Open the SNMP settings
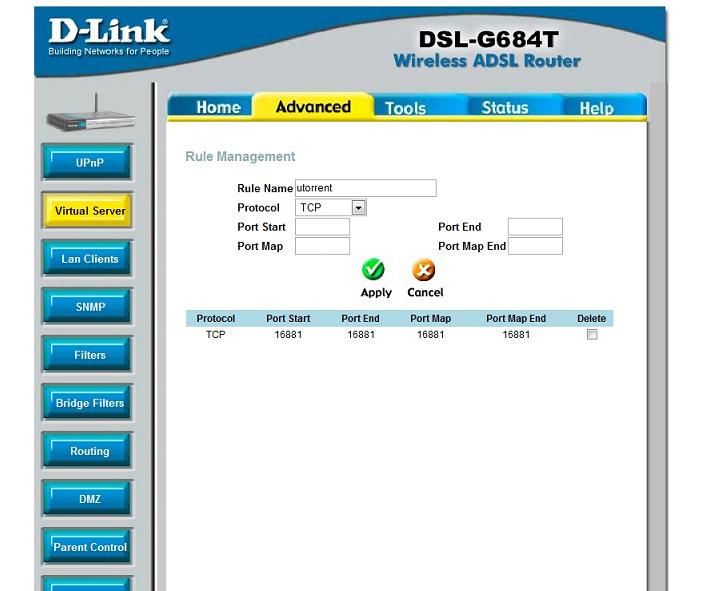This screenshot has width=703, height=591. (x=87, y=306)
